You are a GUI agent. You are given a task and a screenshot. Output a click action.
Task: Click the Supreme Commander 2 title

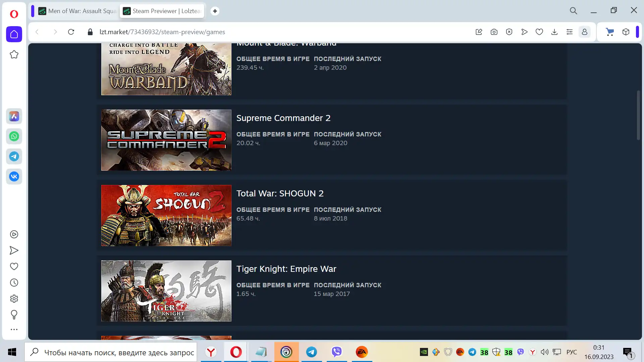283,118
